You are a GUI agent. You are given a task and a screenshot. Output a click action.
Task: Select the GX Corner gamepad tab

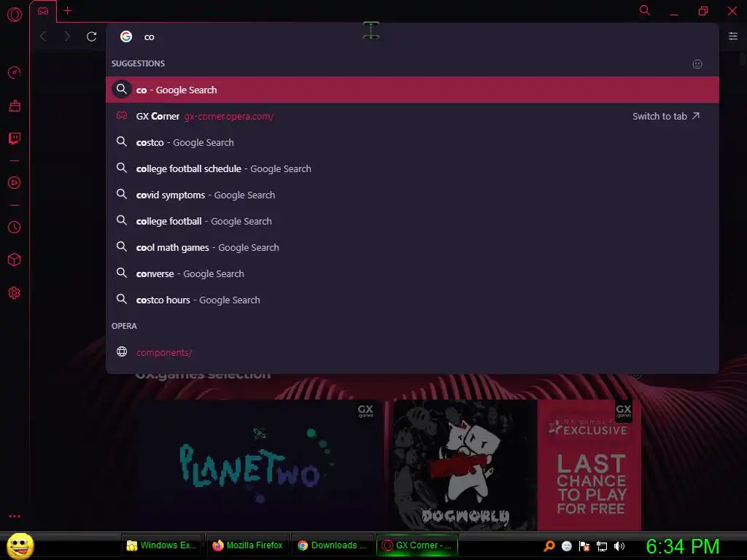click(43, 11)
